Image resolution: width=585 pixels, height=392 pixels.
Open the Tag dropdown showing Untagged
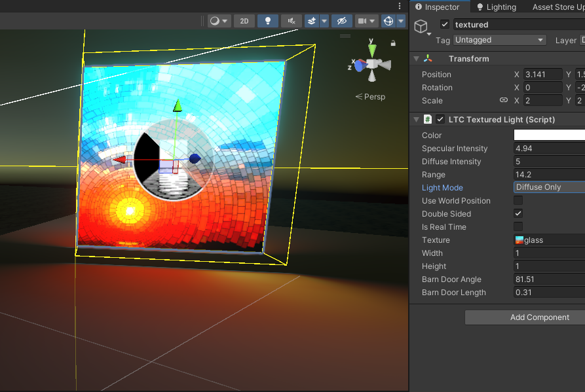(500, 40)
